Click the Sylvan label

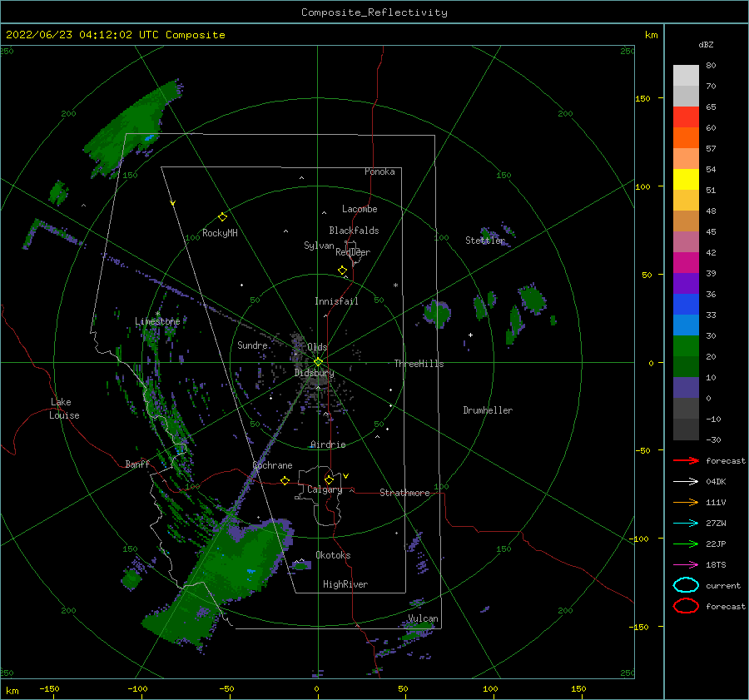[319, 246]
